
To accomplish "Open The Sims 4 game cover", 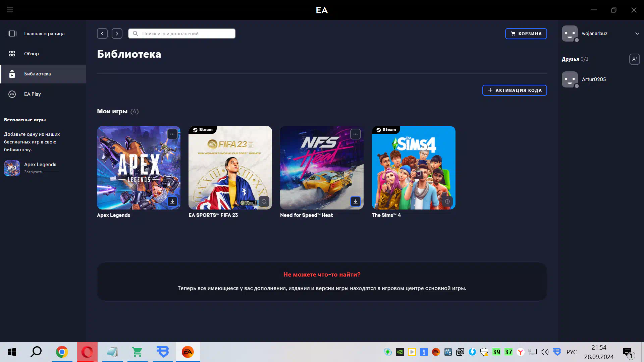I will coord(414,168).
